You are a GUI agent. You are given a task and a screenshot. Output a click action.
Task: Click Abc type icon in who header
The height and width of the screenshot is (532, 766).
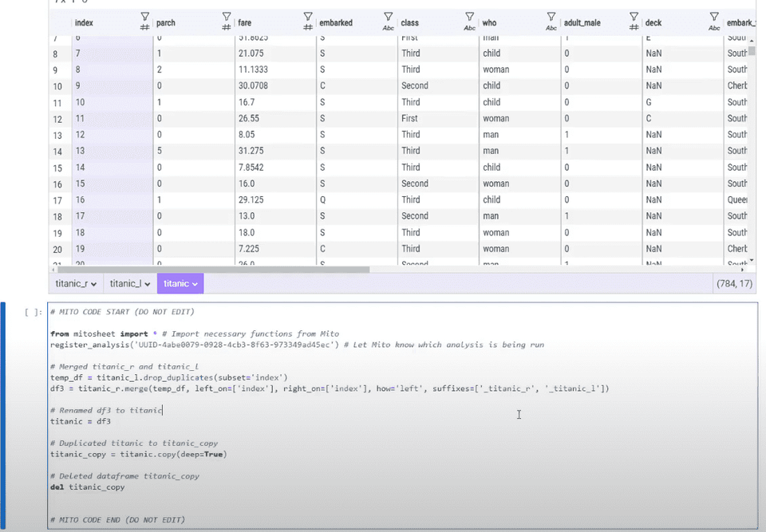click(551, 28)
